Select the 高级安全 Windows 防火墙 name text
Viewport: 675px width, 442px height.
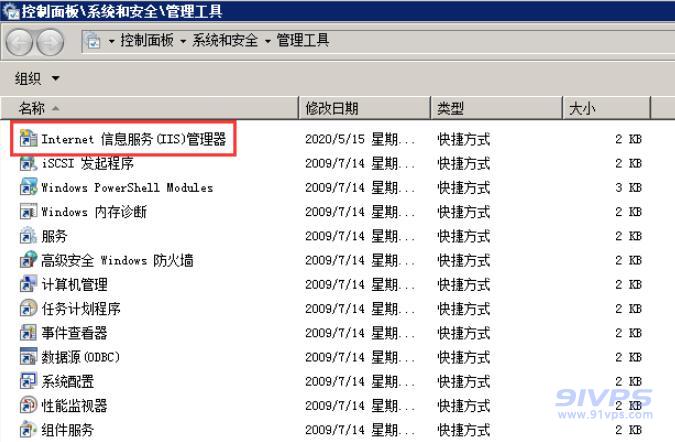pyautogui.click(x=117, y=260)
